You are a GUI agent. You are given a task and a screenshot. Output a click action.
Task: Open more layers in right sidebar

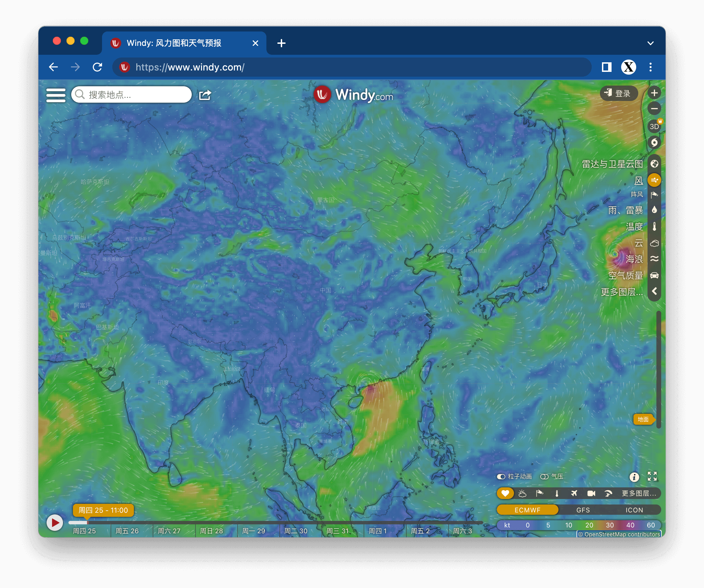click(622, 292)
